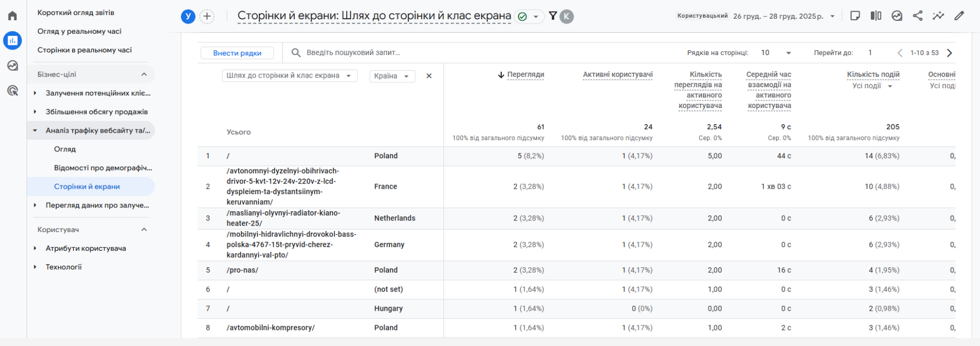Expand Технології tree item
The image size is (980, 346).
tap(35, 267)
